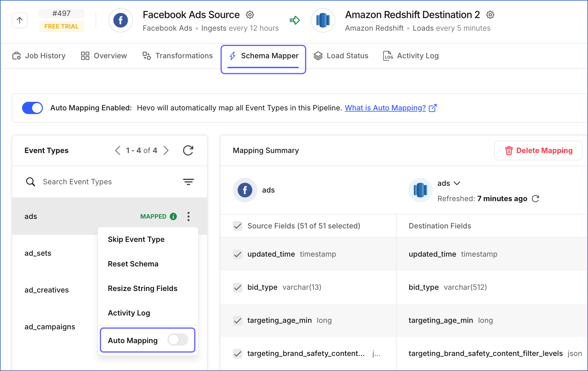The width and height of the screenshot is (588, 371).
Task: Go to next page of Event Types
Action: pyautogui.click(x=166, y=151)
